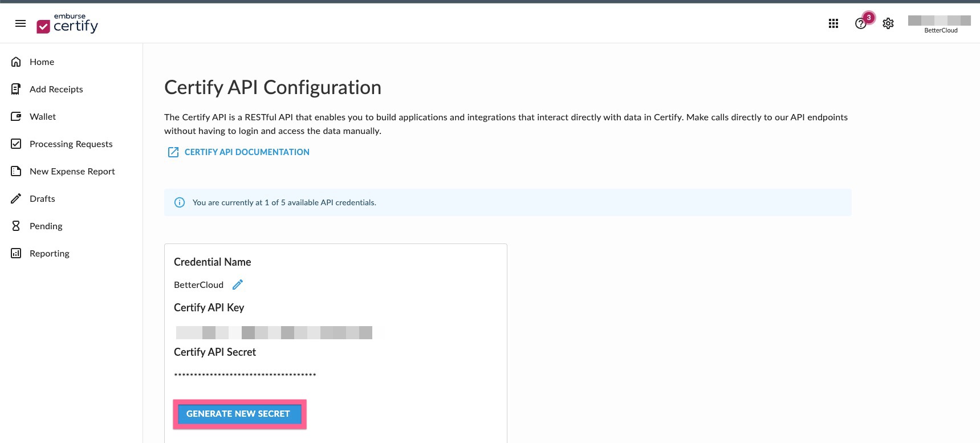Open the hamburger navigation menu

click(21, 23)
